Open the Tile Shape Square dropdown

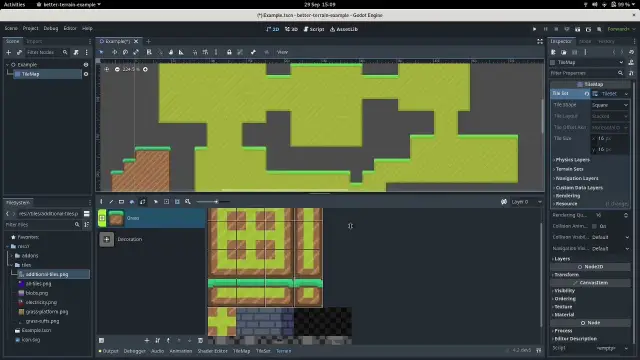click(610, 105)
